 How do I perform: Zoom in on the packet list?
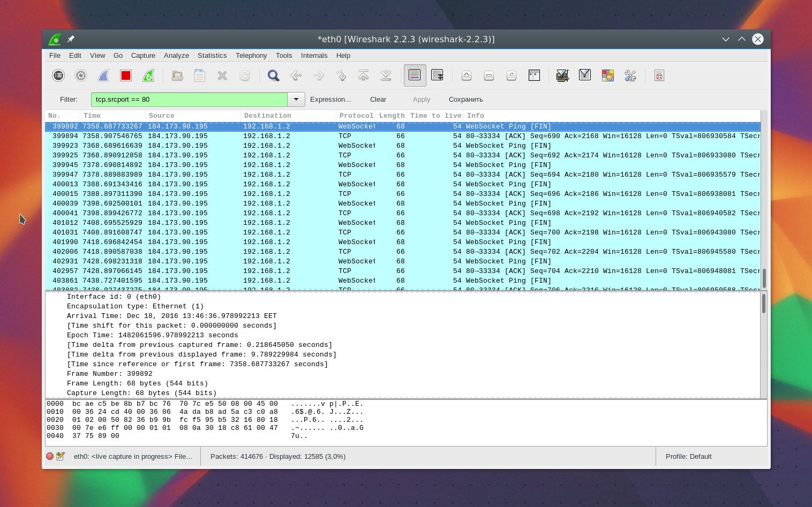click(x=466, y=75)
